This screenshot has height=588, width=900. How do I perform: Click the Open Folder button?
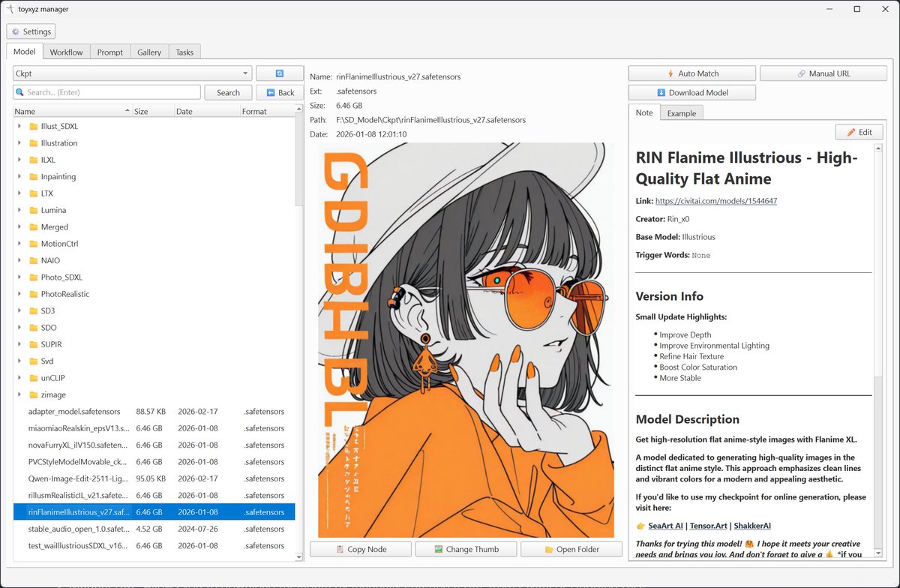571,549
